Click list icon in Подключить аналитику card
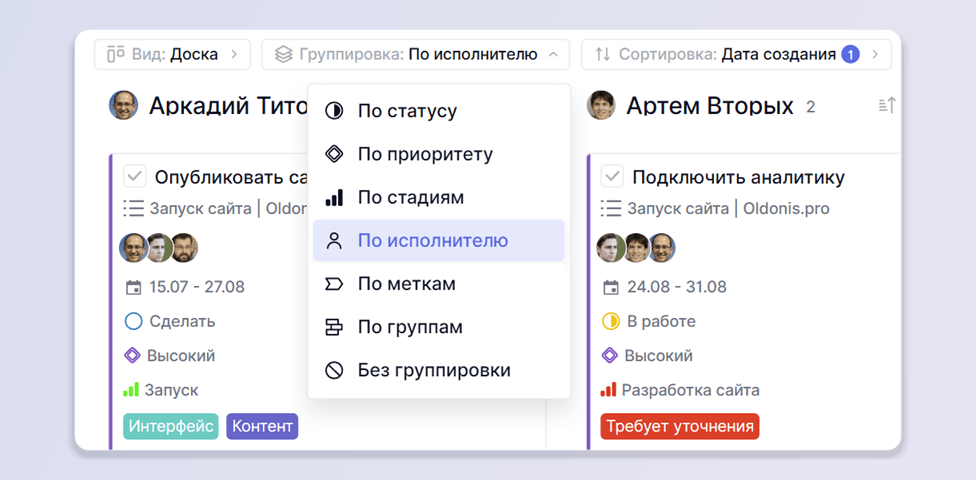This screenshot has width=976, height=480. point(611,209)
